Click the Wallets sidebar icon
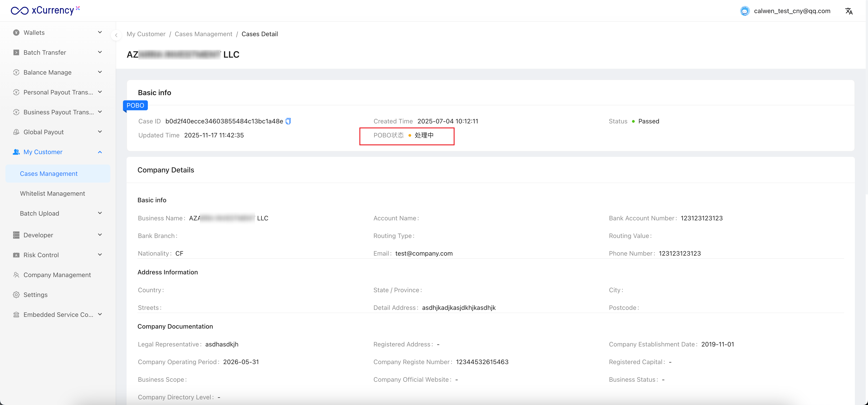The image size is (868, 405). pyautogui.click(x=16, y=33)
